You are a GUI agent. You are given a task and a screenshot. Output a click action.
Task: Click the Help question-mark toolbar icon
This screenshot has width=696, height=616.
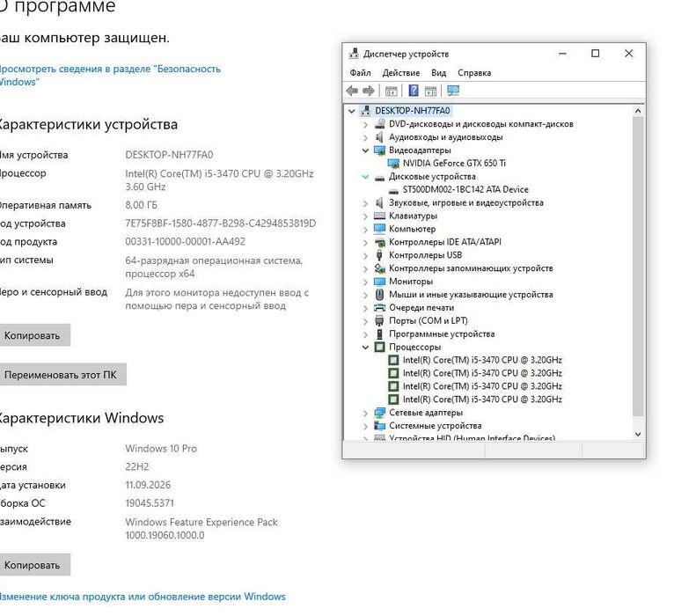(414, 91)
